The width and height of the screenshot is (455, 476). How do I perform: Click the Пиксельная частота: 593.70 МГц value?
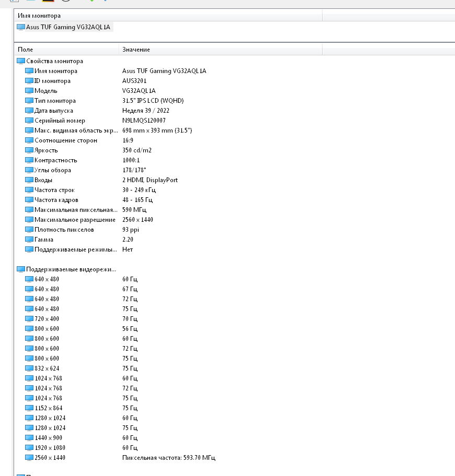click(169, 458)
